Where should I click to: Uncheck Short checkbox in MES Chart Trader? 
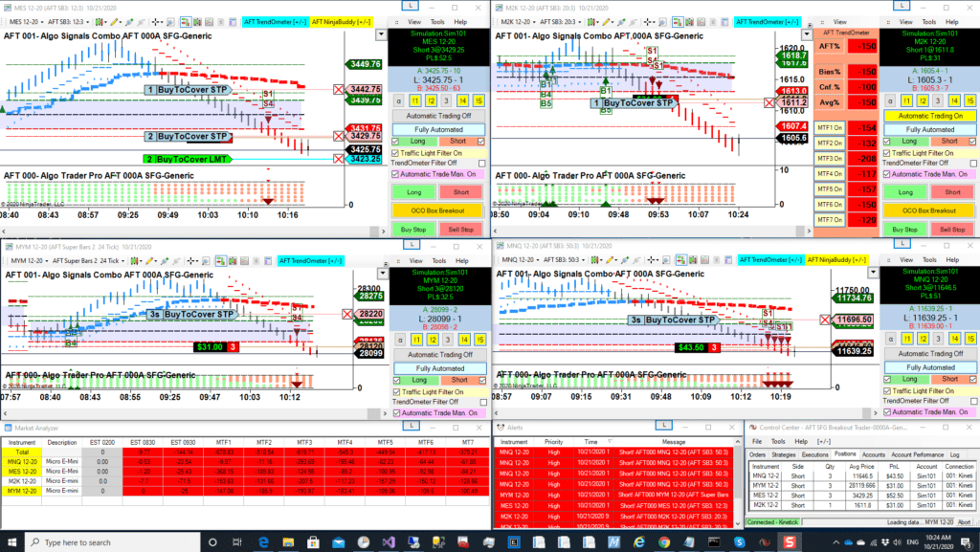pos(481,142)
